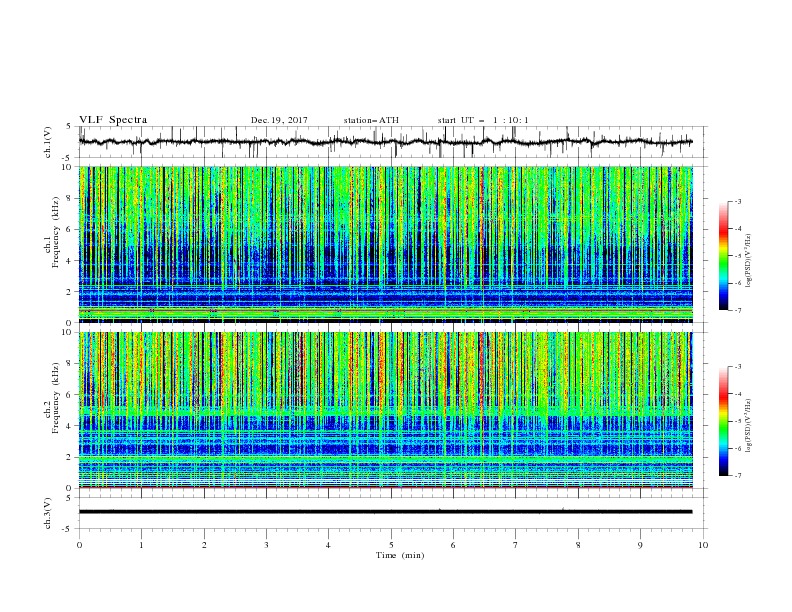Click the ch.1 spectrogram panel
The image size is (792, 612).
385,244
